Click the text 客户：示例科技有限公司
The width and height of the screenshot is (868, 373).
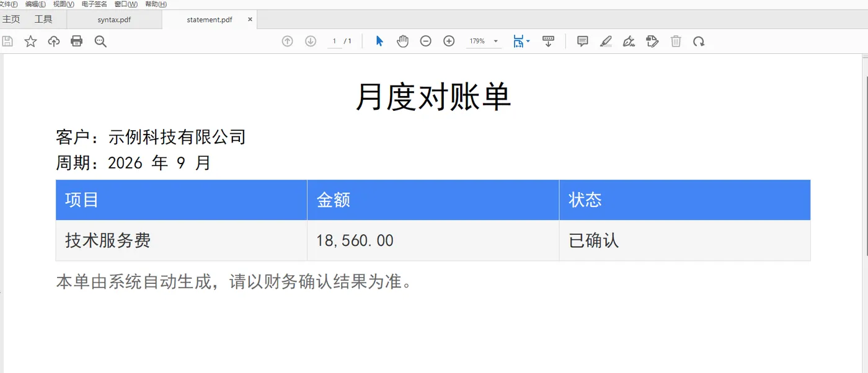(151, 136)
